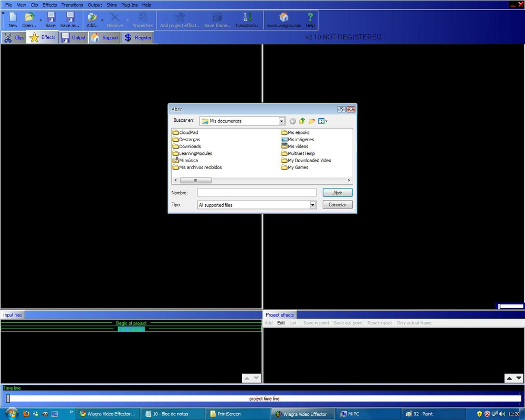Expand Open toolbar dropdown arrow
525x420 pixels.
(41, 20)
